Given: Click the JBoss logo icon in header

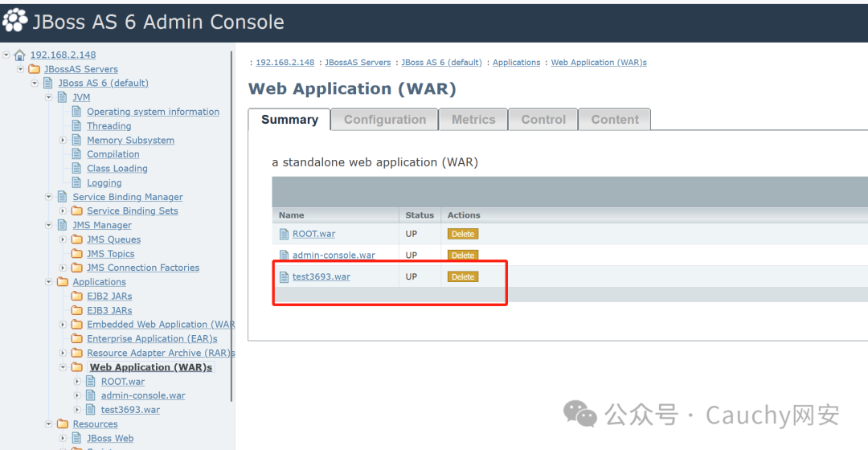Looking at the screenshot, I should pos(15,20).
